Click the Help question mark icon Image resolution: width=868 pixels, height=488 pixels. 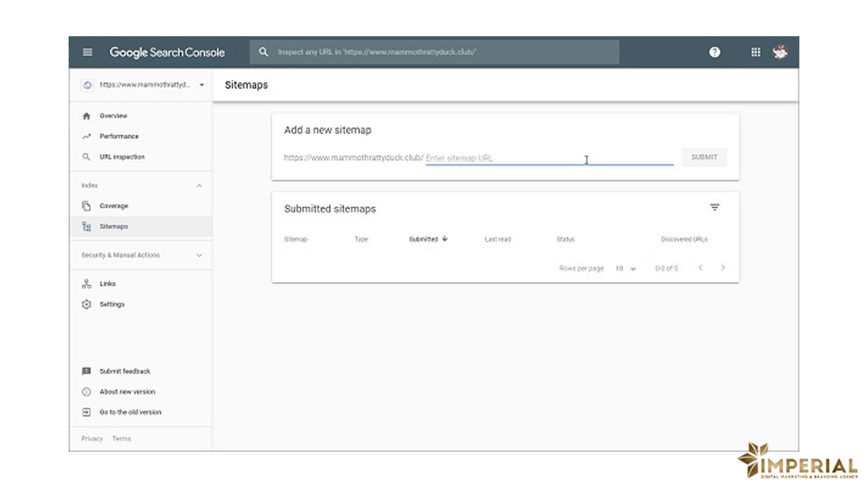point(715,52)
